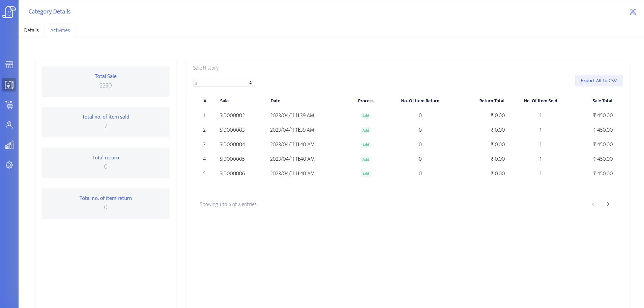Close the Category Details panel
Screen dimensions: 644x308
point(633,12)
